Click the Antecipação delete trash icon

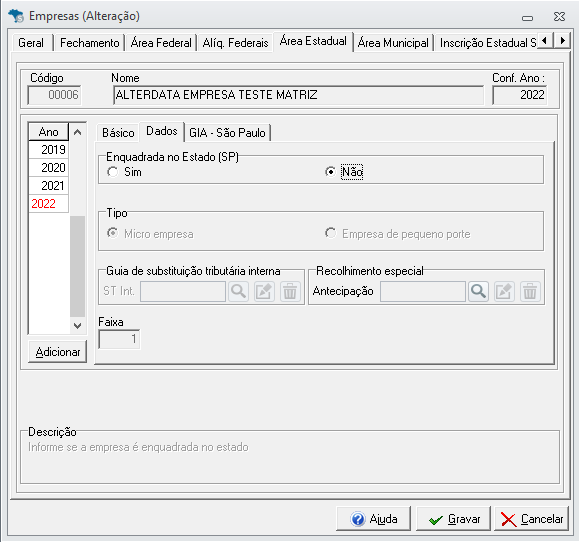tap(530, 292)
